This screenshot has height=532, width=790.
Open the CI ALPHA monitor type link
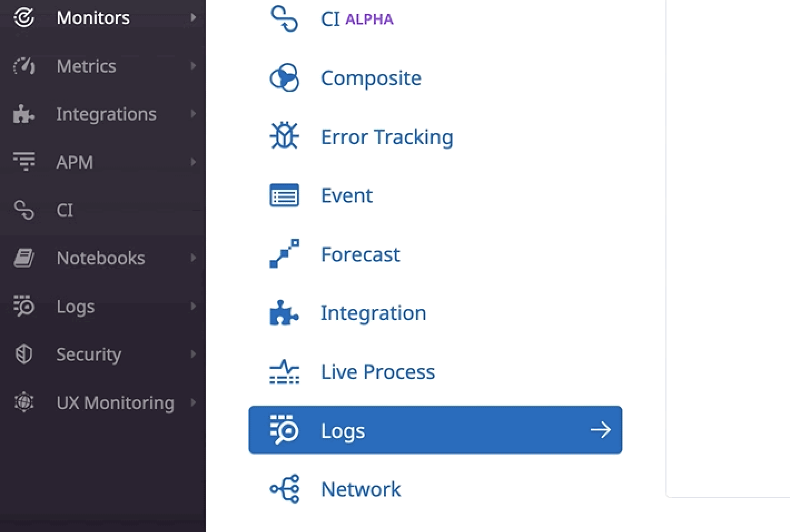[x=356, y=18]
